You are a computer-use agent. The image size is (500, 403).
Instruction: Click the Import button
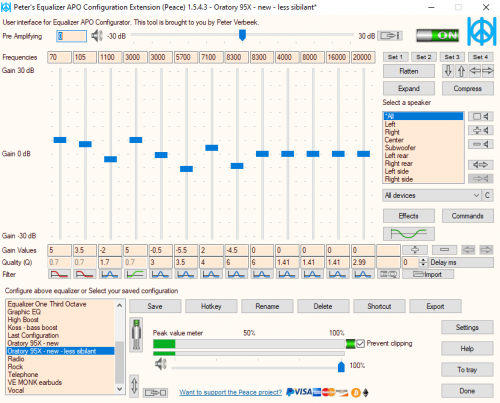[428, 275]
